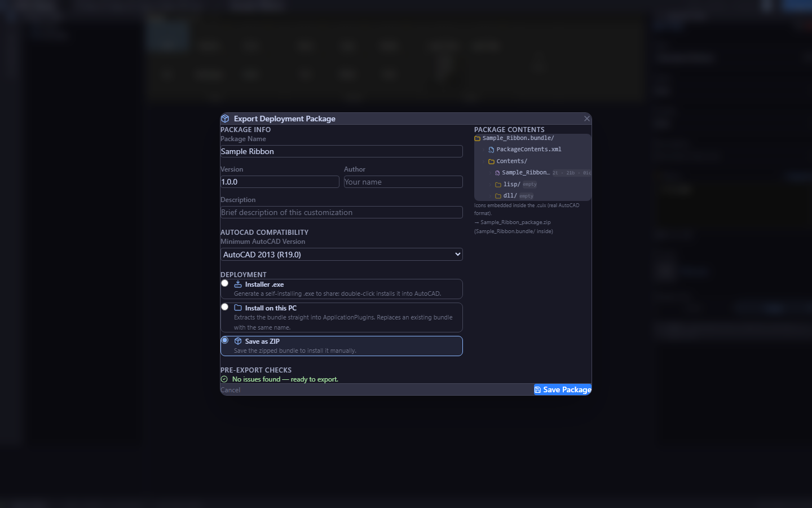Click the '2t · 21b' stats badge
Screen dimensions: 812x508
pyautogui.click(x=572, y=173)
